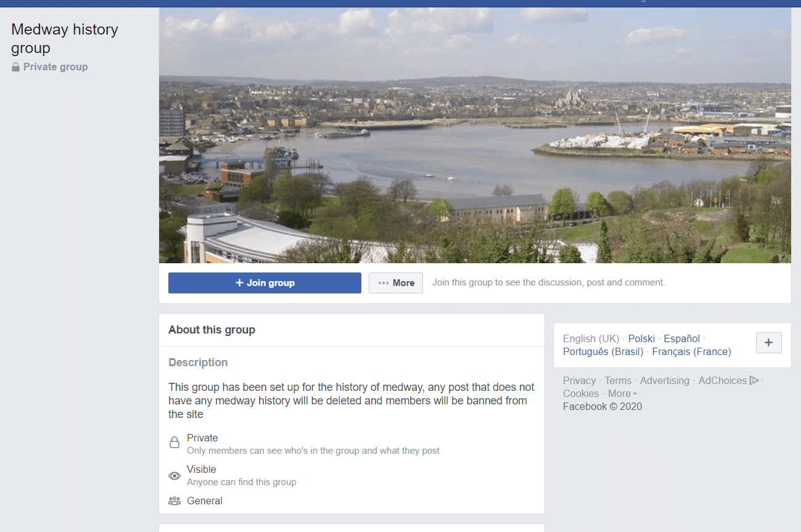Viewport: 801px width, 532px height.
Task: Click the Medway history group title
Action: point(65,38)
